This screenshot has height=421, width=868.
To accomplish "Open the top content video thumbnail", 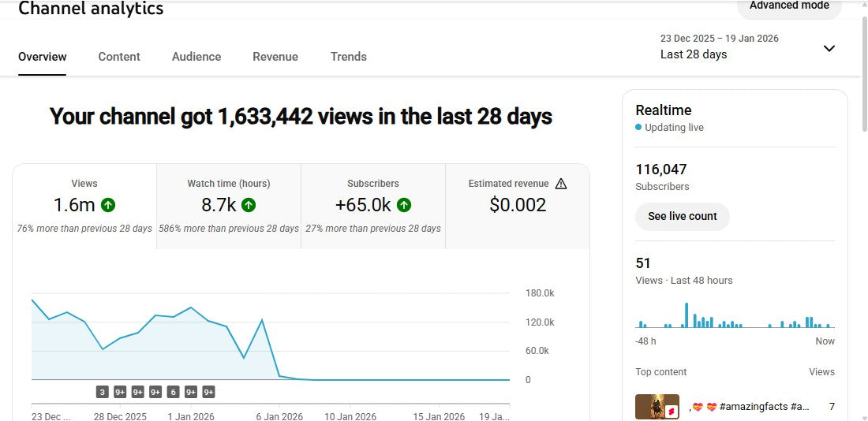I will point(657,407).
